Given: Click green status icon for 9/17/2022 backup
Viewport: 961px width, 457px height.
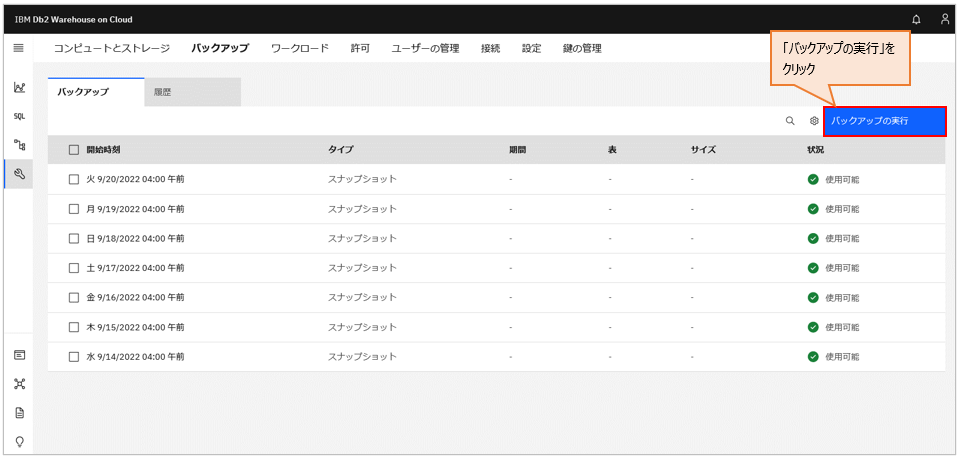Looking at the screenshot, I should tap(813, 268).
